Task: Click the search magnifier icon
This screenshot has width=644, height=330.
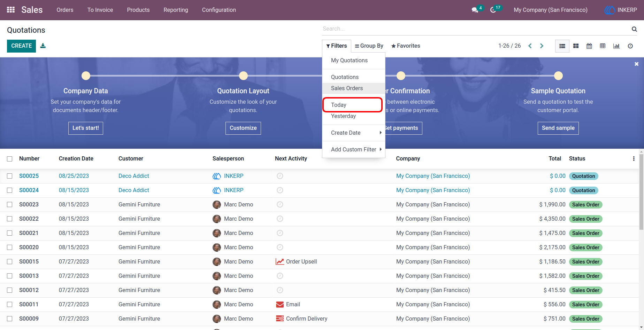Action: tap(634, 29)
